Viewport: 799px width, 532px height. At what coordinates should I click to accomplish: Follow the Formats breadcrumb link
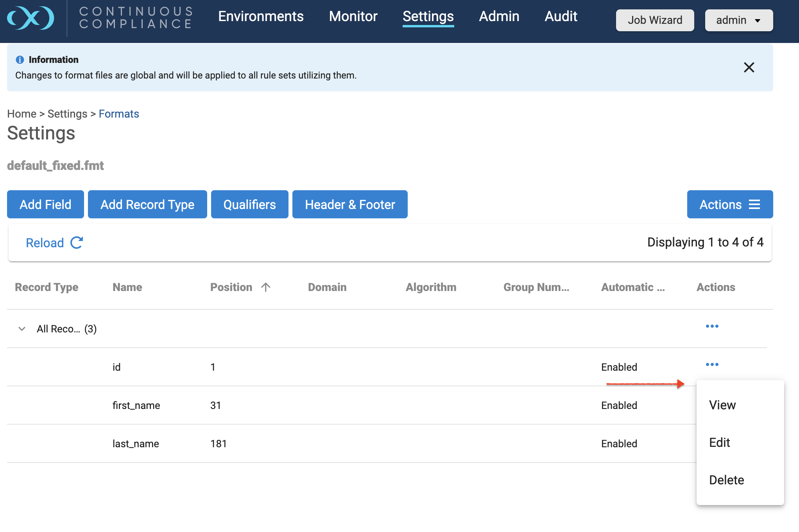[119, 114]
